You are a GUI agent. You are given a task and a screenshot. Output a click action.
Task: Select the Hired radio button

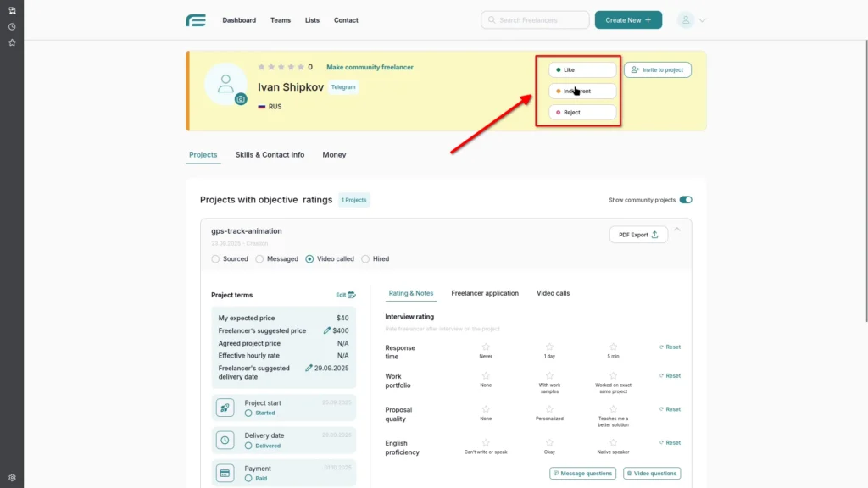coord(365,258)
